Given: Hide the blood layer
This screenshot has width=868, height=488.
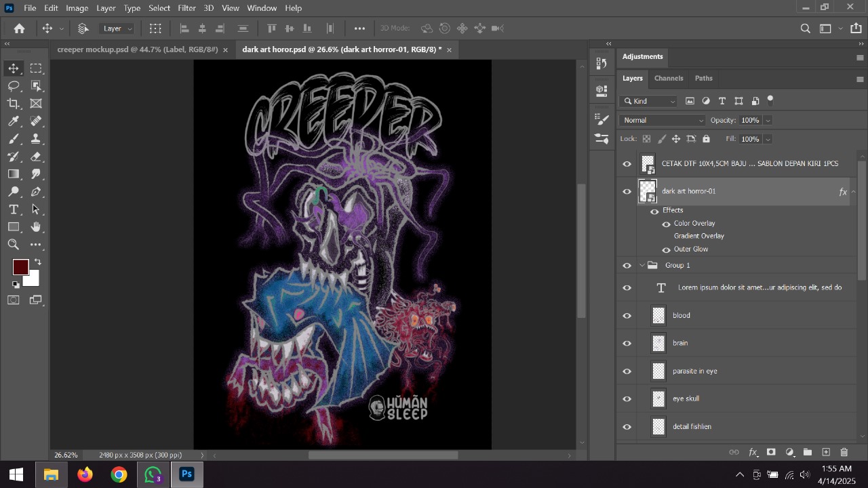Looking at the screenshot, I should [627, 316].
